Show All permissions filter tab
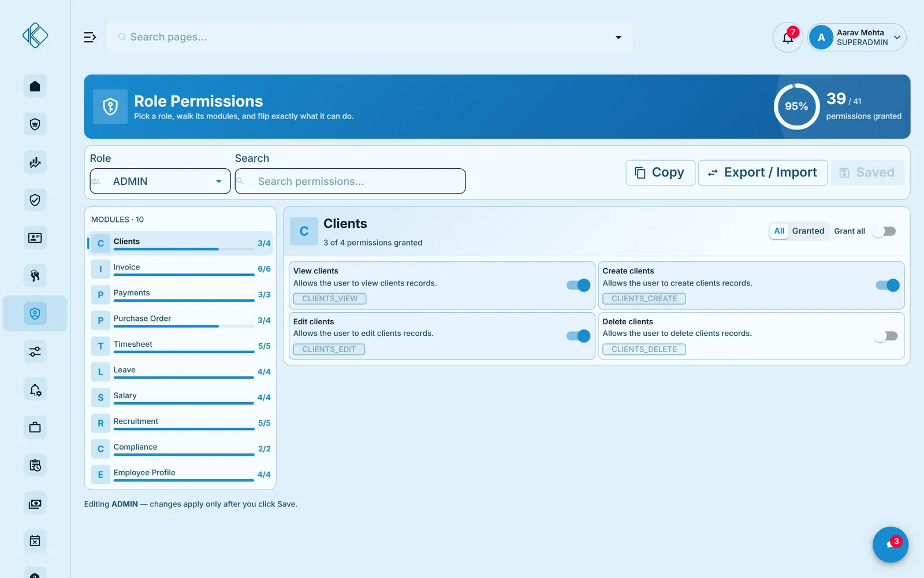The height and width of the screenshot is (578, 924). pyautogui.click(x=779, y=231)
